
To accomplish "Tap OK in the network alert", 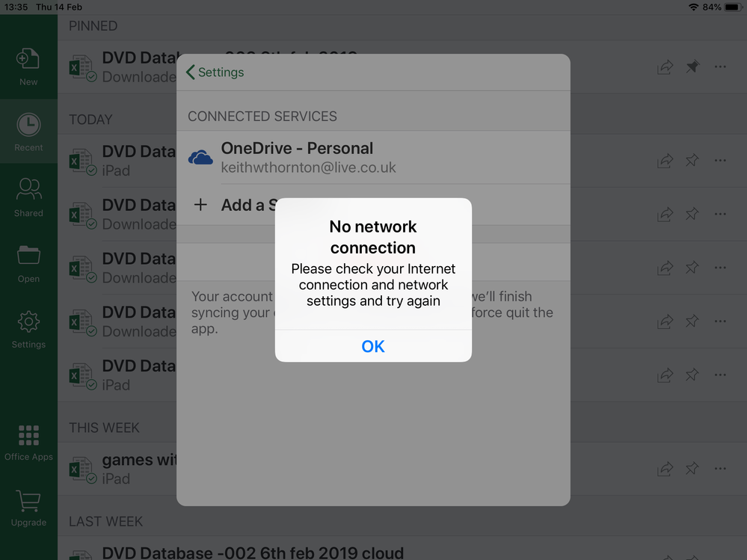I will point(373,346).
